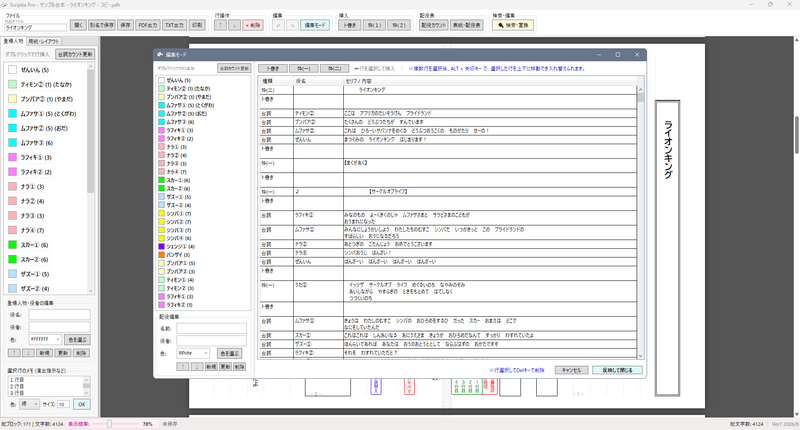Click the 枠(1) button in the main toolbar

[374, 25]
